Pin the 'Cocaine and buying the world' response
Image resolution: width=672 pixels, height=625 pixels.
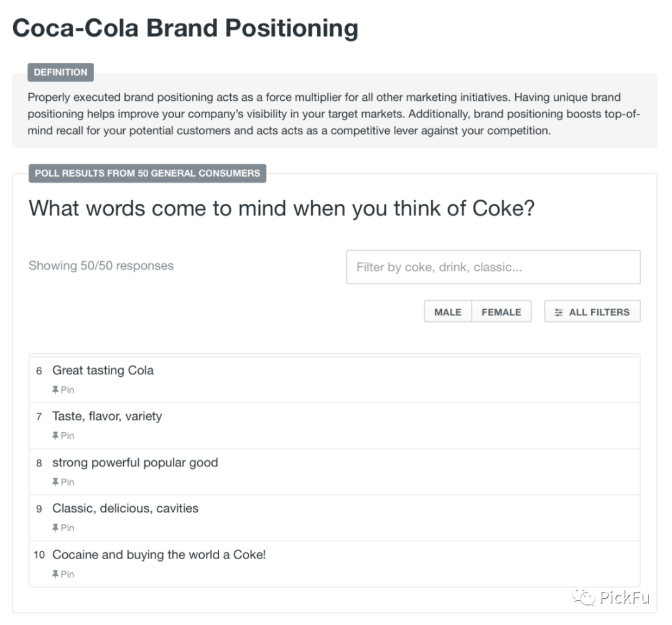click(63, 574)
